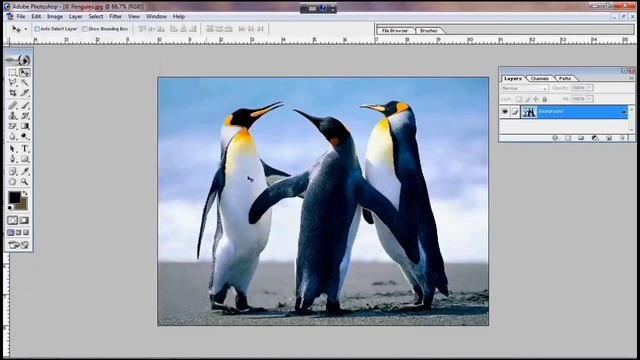
Task: Select the Clone Stamp tool
Action: point(13,116)
